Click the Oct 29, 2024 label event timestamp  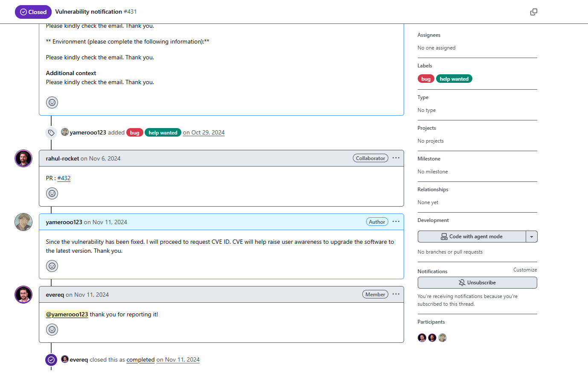[x=204, y=132]
